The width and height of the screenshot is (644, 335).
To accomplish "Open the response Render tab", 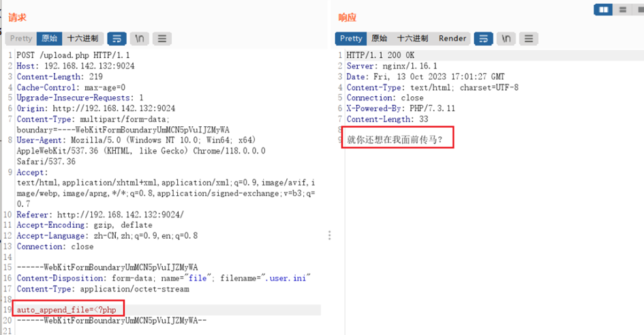I will coord(453,39).
